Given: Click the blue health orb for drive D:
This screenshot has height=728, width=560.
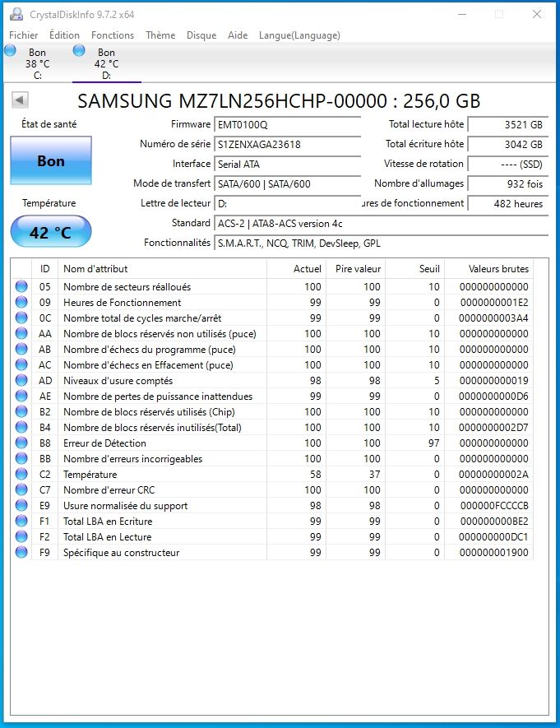Looking at the screenshot, I should pyautogui.click(x=79, y=50).
